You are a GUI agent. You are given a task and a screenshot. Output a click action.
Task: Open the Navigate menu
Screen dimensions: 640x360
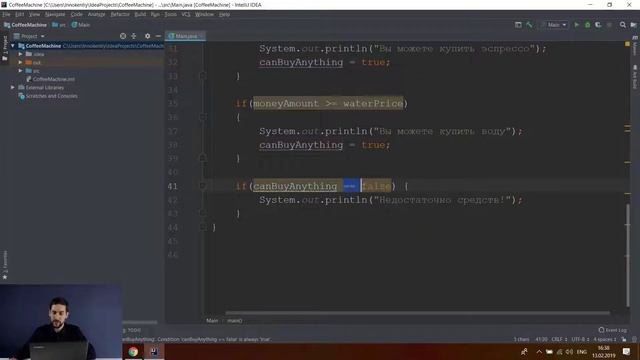pos(55,14)
